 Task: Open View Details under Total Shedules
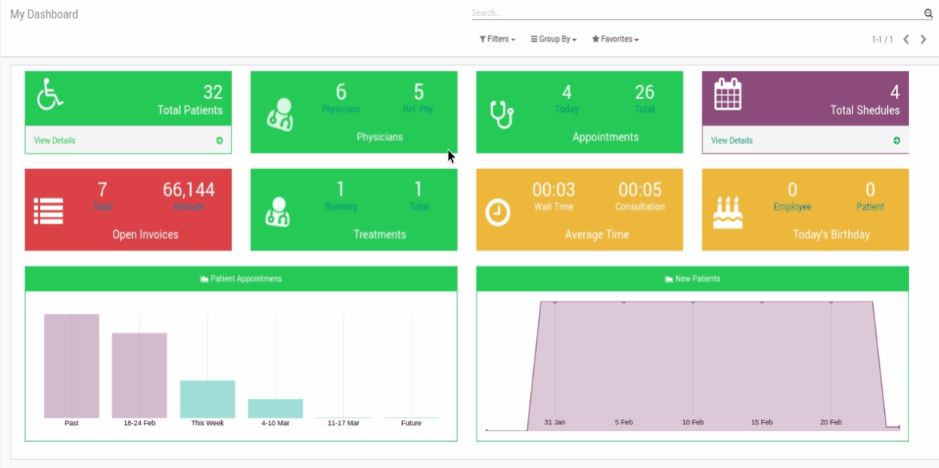pos(732,141)
